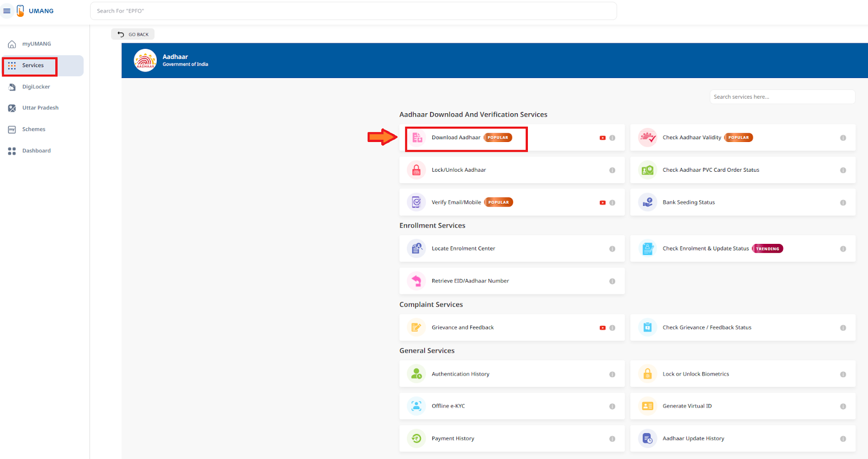Play the Download Aadhaar video tutorial icon
868x459 pixels.
click(x=602, y=138)
